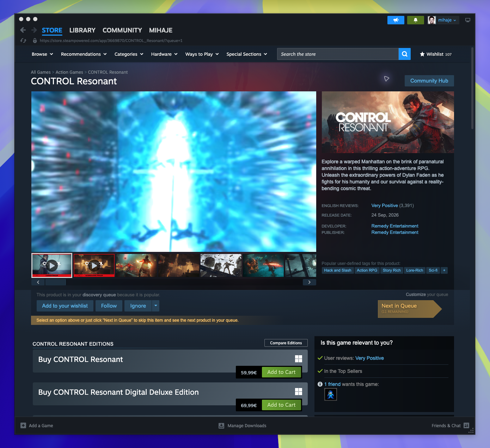
Task: Click Next in Queue
Action: point(410,309)
